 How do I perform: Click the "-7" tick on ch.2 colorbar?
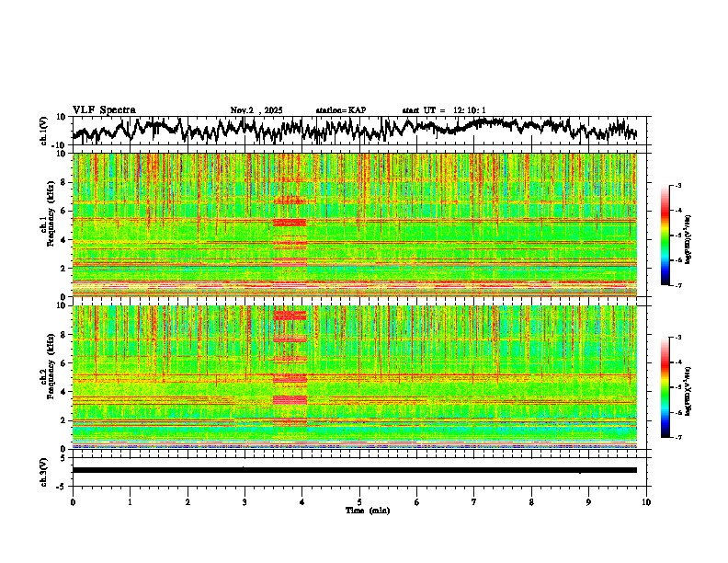tap(677, 437)
